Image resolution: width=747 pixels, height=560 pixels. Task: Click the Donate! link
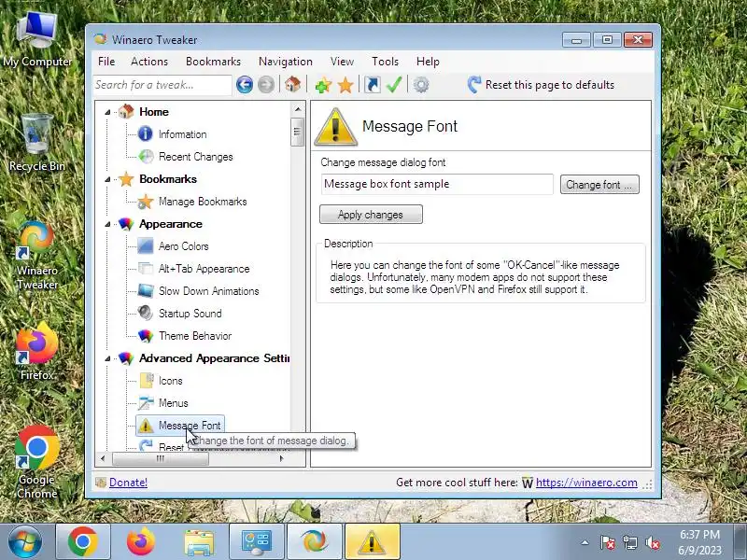point(128,483)
